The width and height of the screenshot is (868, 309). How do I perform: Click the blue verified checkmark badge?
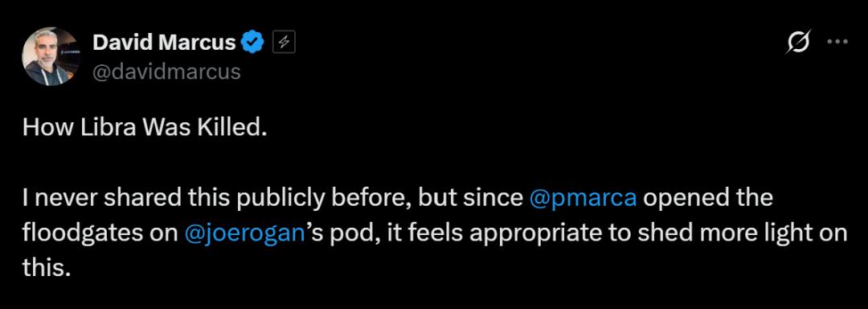(253, 42)
